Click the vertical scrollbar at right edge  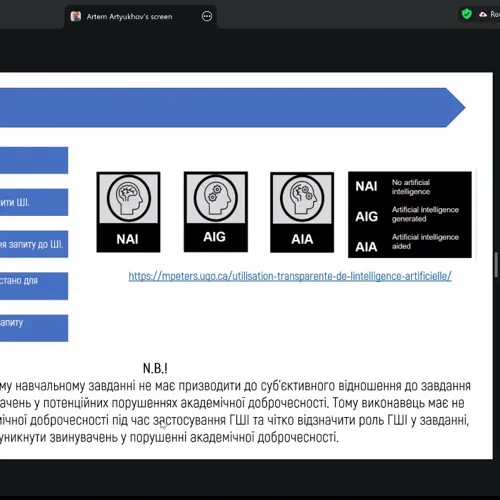497,265
